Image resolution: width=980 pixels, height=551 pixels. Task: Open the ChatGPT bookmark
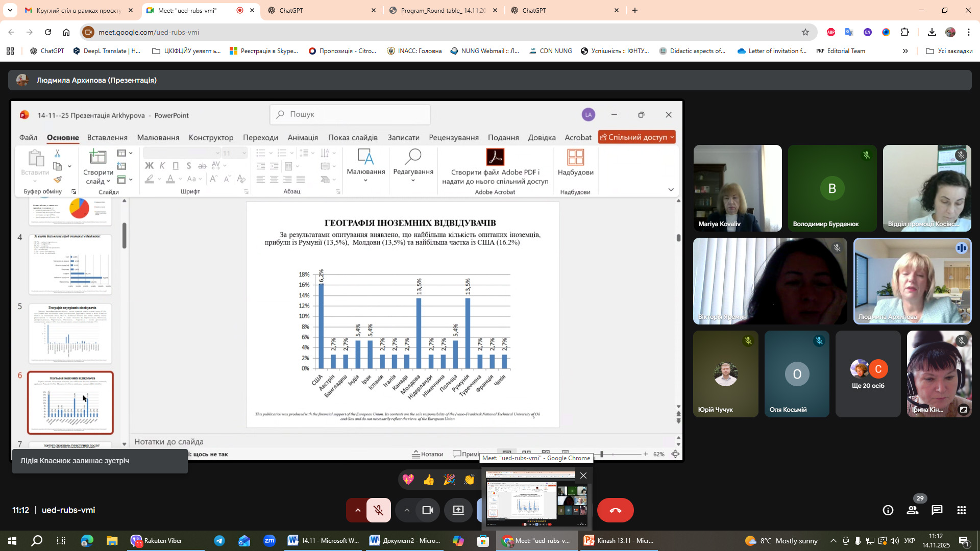point(47,51)
